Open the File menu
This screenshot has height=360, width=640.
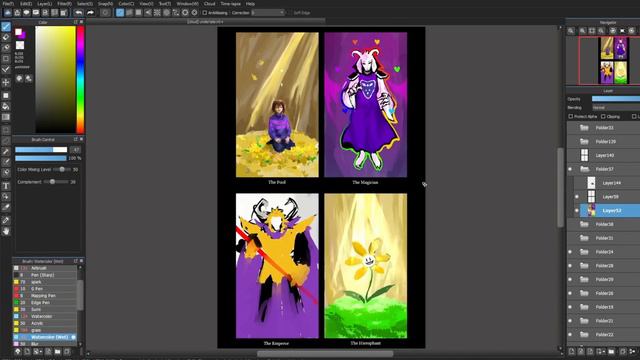pos(8,4)
